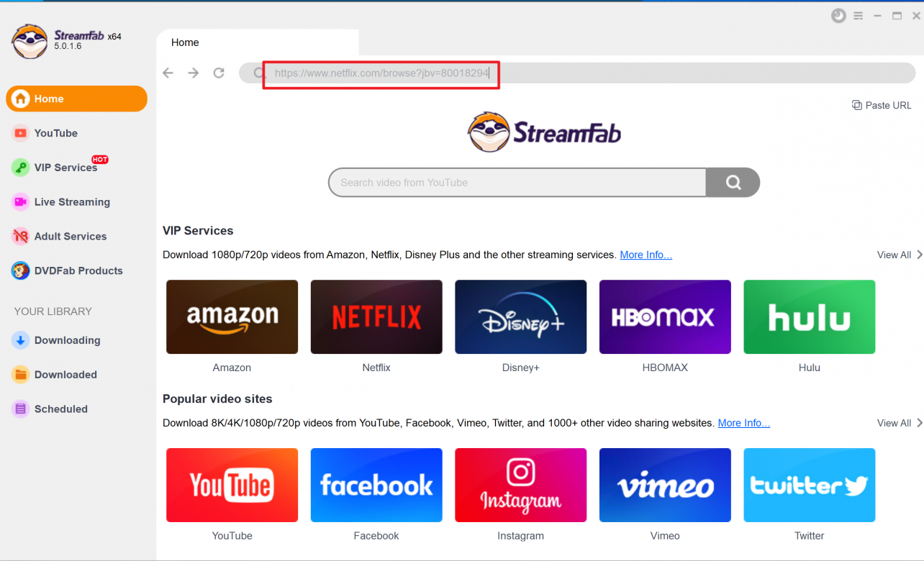This screenshot has height=561, width=924.
Task: Click the VIP Services key icon
Action: pyautogui.click(x=20, y=168)
